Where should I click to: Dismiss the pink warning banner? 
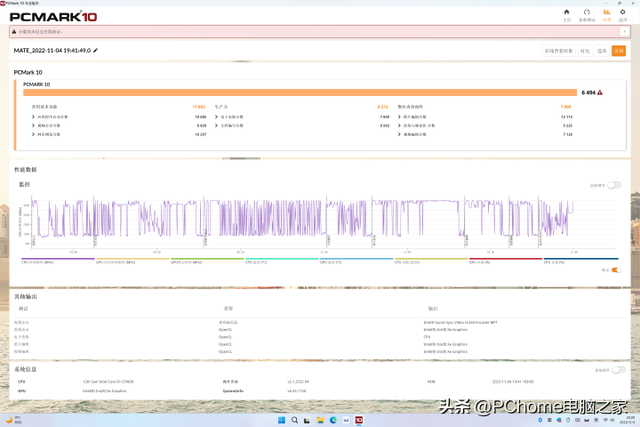[624, 31]
